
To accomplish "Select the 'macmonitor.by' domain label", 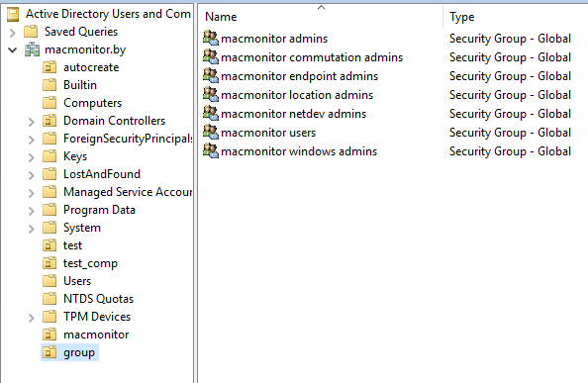I will pos(85,49).
